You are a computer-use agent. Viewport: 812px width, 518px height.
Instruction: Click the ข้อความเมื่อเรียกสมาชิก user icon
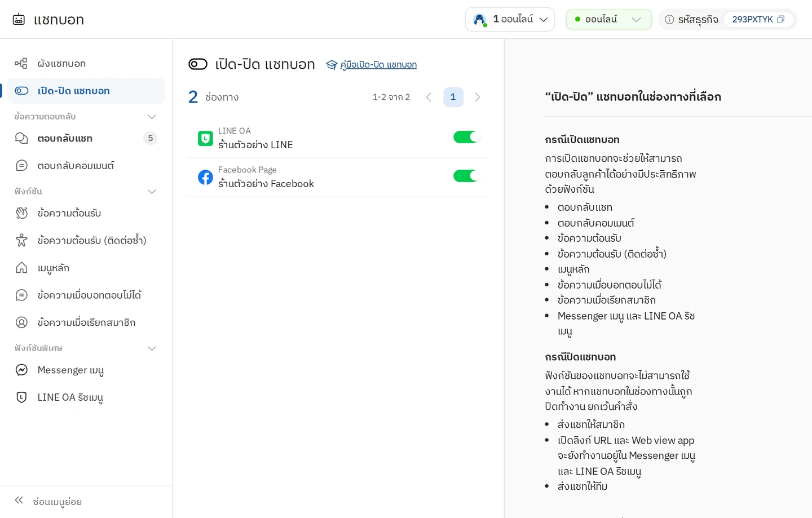coord(21,322)
